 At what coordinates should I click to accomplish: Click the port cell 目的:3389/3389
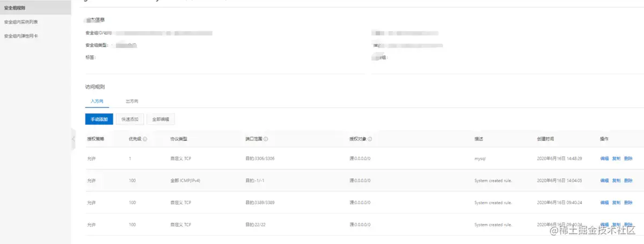pyautogui.click(x=260, y=203)
